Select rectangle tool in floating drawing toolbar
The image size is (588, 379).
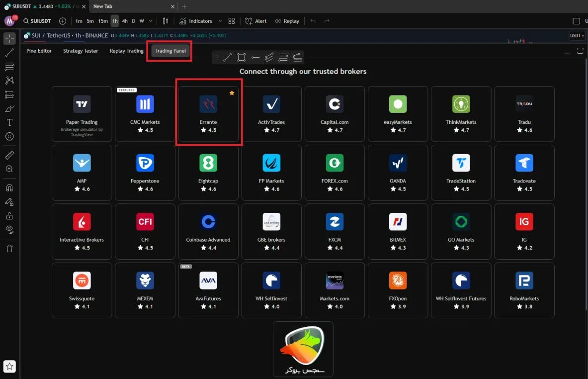pyautogui.click(x=242, y=57)
